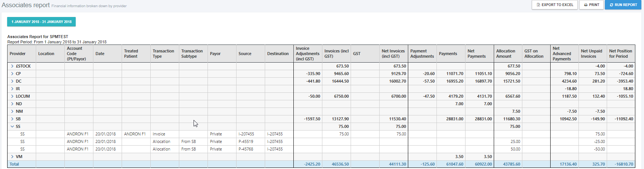Viewport: 644px width, 169px height.
Task: Expand the £STOCK provider row
Action: click(x=12, y=66)
